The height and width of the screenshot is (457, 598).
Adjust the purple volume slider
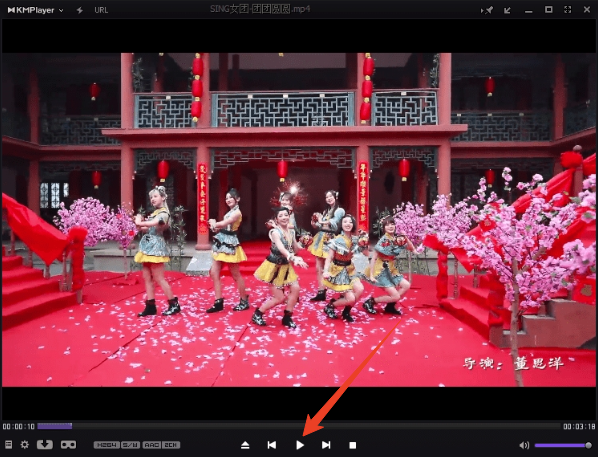563,445
